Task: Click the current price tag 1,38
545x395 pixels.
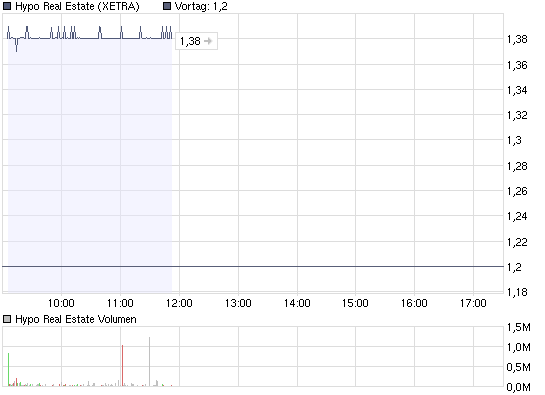Action: (196, 41)
